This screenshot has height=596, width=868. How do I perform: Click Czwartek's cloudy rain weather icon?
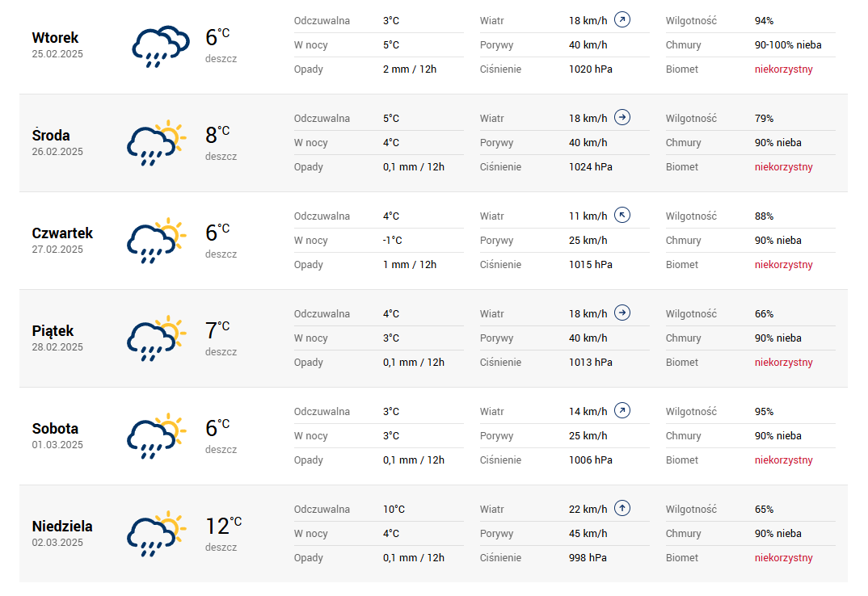point(155,241)
